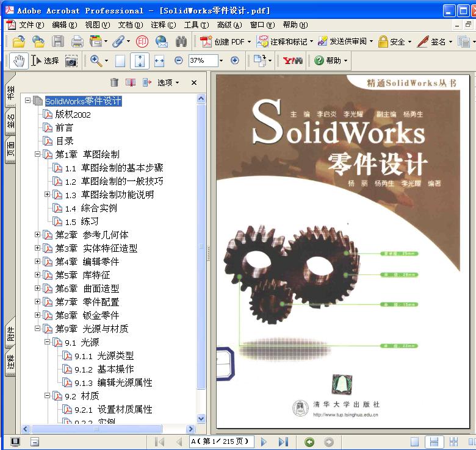Click the red stamp seal icon
The image size is (476, 450).
(142, 41)
